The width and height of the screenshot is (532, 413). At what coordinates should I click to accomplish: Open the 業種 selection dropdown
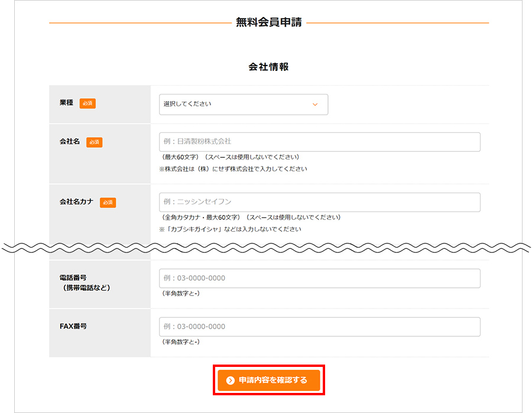244,105
